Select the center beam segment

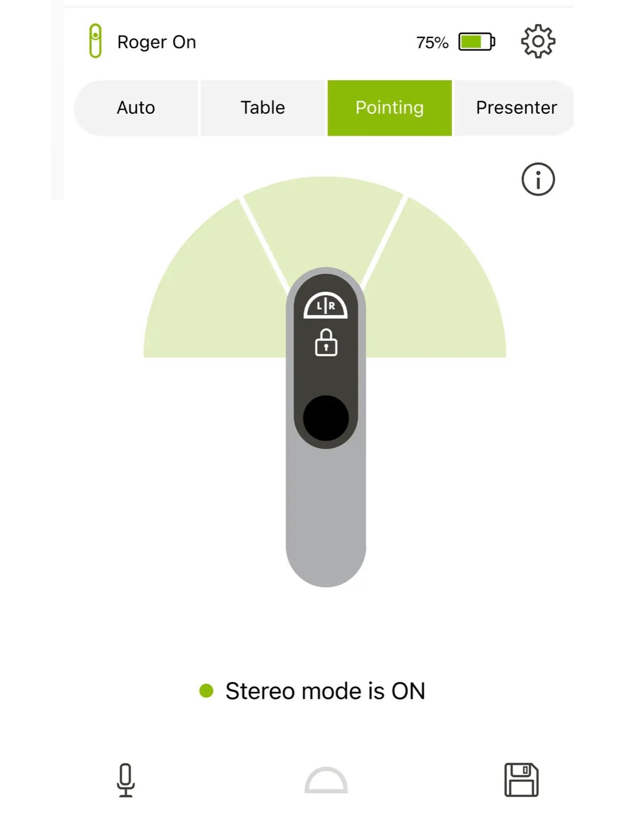[323, 224]
